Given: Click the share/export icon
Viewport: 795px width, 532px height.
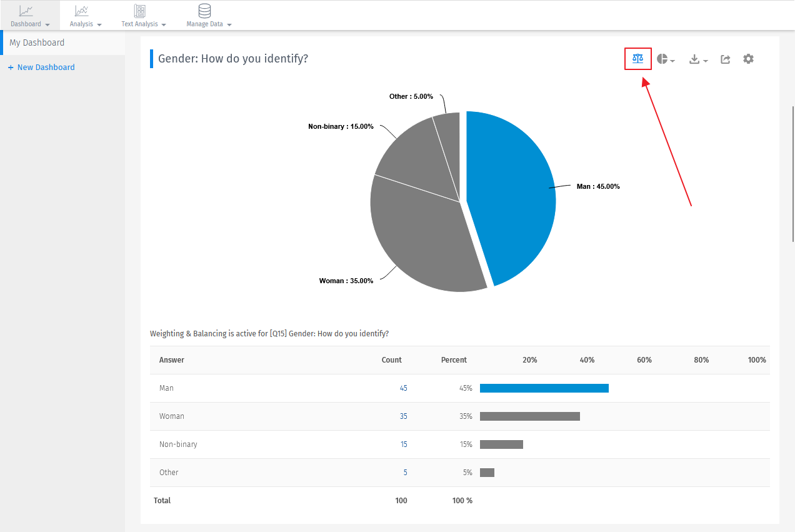Looking at the screenshot, I should [x=725, y=58].
